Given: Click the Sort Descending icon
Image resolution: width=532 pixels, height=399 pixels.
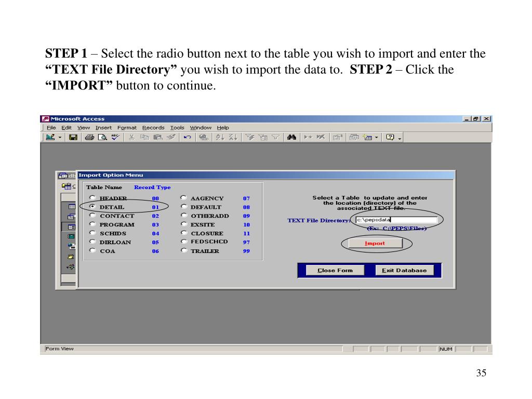Looking at the screenshot, I should (x=233, y=137).
